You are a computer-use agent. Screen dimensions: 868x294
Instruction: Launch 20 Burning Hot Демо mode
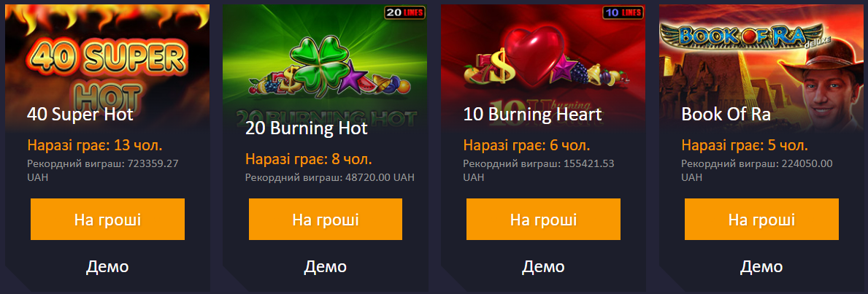[x=326, y=267]
